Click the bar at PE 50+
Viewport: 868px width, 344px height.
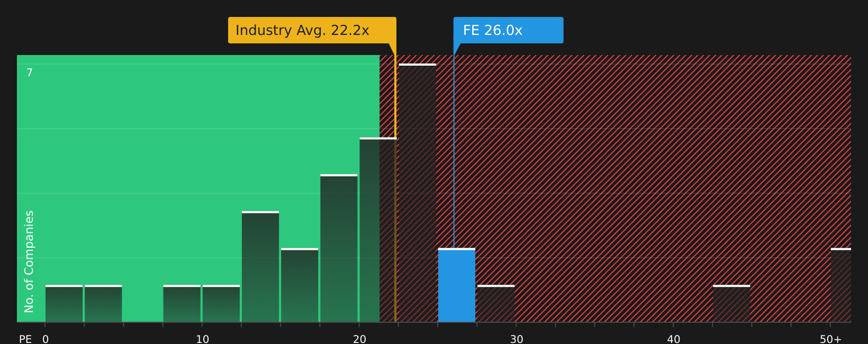pos(841,285)
